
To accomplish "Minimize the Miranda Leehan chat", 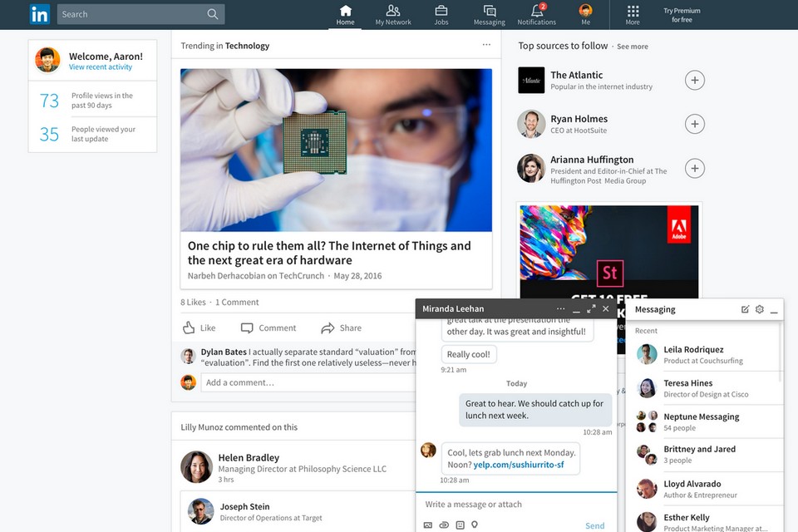I will click(576, 309).
